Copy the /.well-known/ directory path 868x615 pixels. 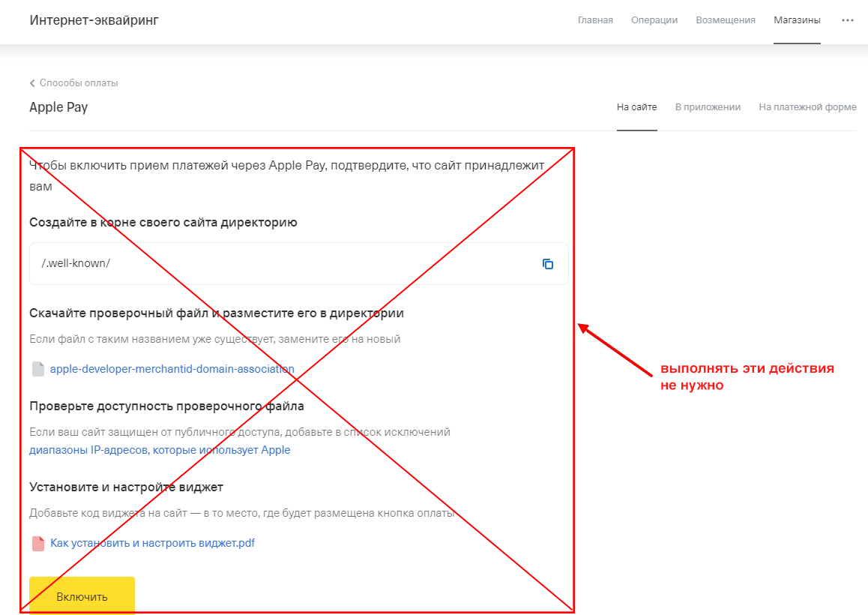tap(548, 264)
